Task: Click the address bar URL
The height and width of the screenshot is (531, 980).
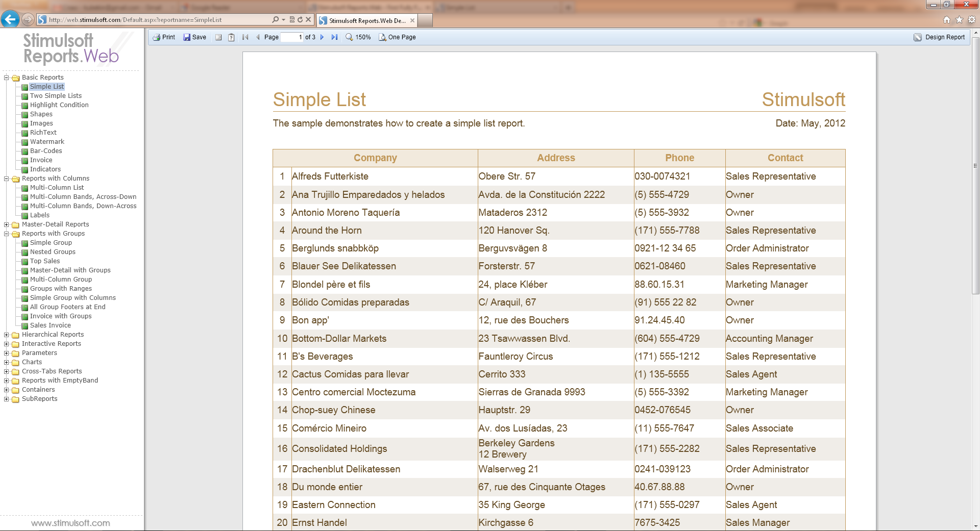Action: [x=135, y=20]
